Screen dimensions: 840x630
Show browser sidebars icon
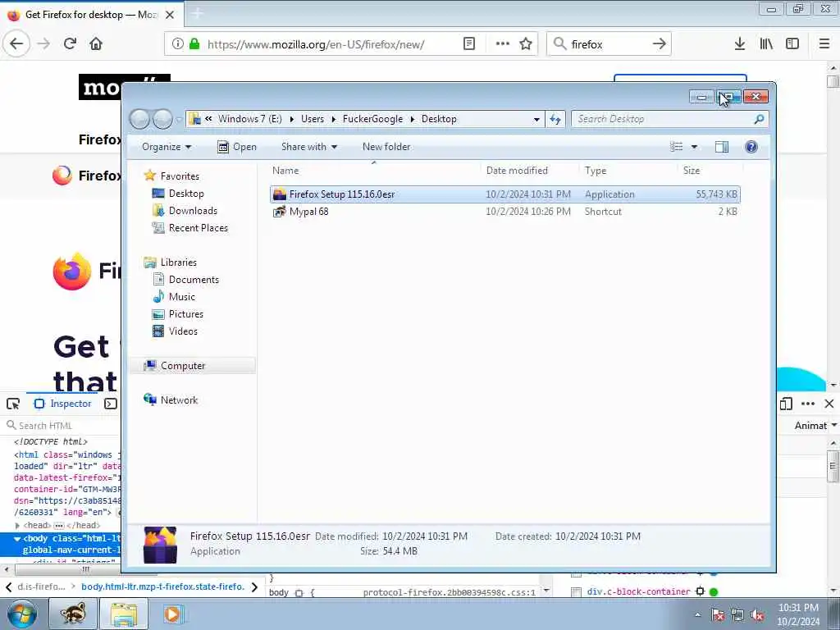coord(792,44)
